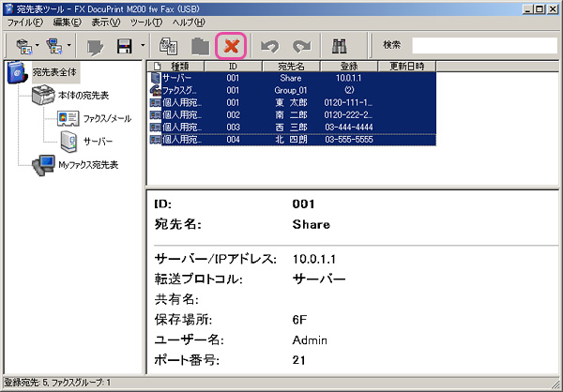
Task: Click the red X delete button
Action: click(231, 45)
